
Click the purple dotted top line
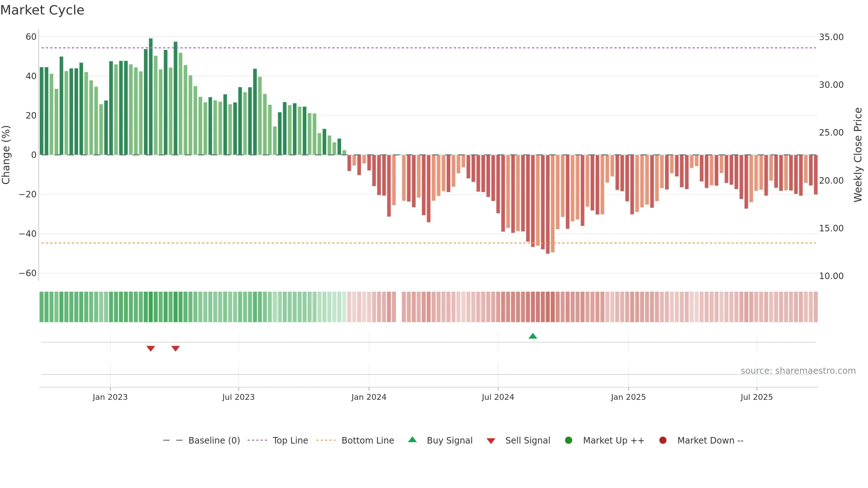429,48
